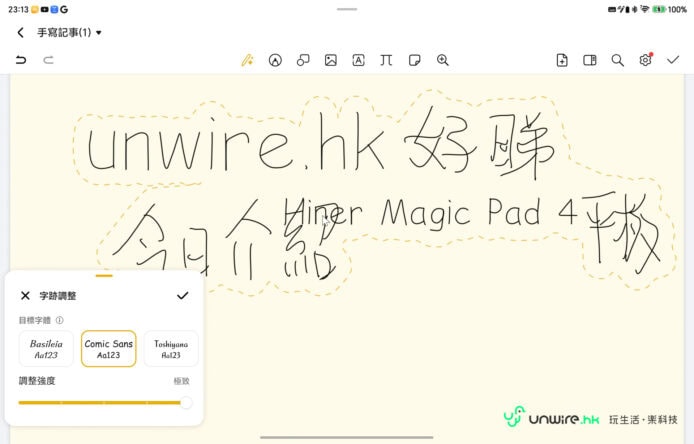Viewport: 694px width, 444px height.
Task: Click the Wi-Fi status icon
Action: click(x=645, y=9)
